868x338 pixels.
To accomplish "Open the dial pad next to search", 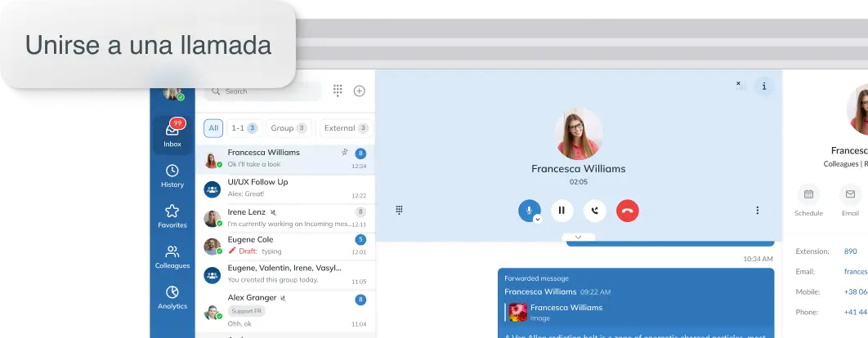I will click(338, 91).
